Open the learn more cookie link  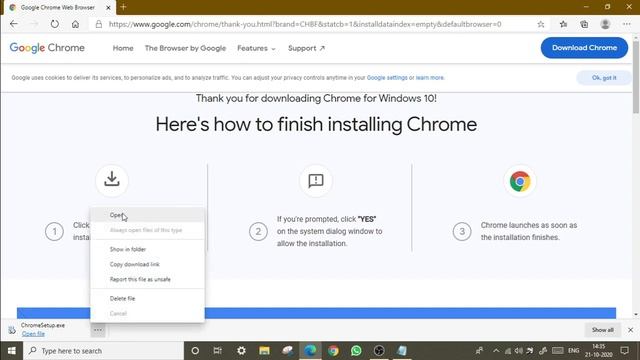[x=430, y=78]
